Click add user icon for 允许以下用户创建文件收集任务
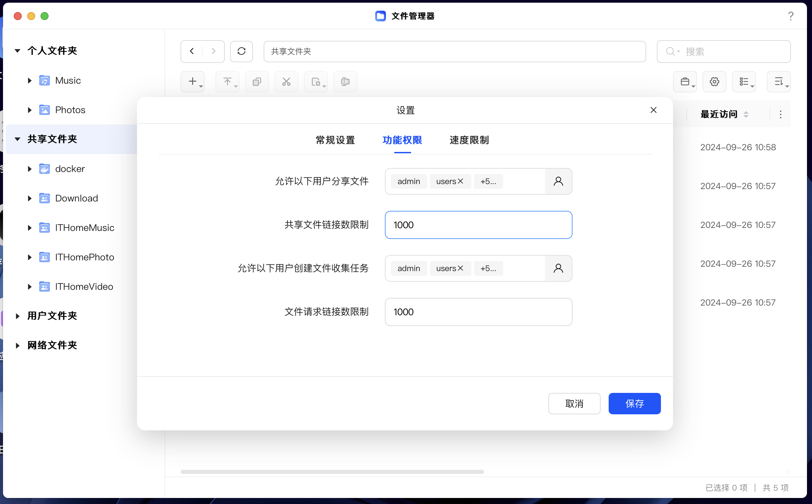The height and width of the screenshot is (504, 812). click(x=558, y=268)
